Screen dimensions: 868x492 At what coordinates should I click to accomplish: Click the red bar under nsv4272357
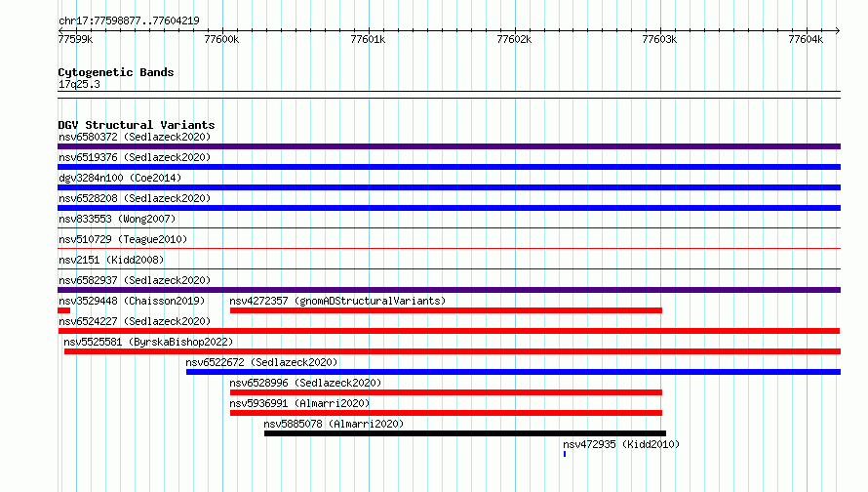coord(446,310)
